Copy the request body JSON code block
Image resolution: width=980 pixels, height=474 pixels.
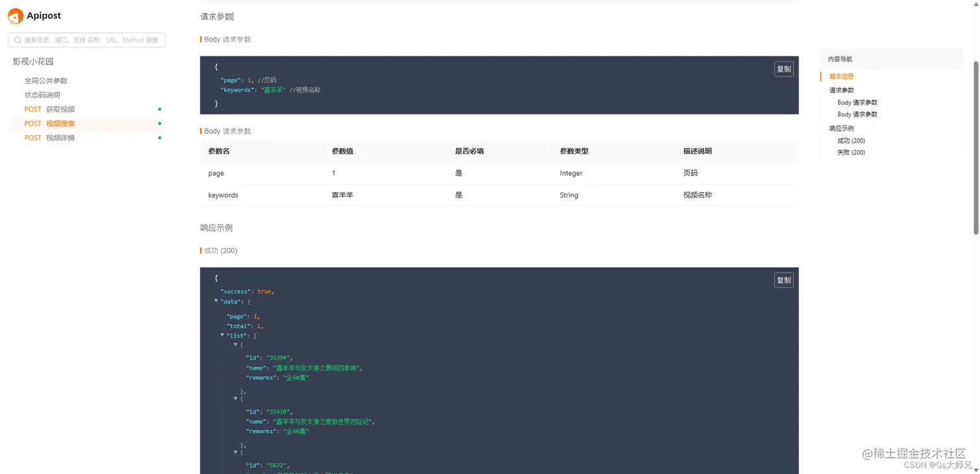[784, 69]
